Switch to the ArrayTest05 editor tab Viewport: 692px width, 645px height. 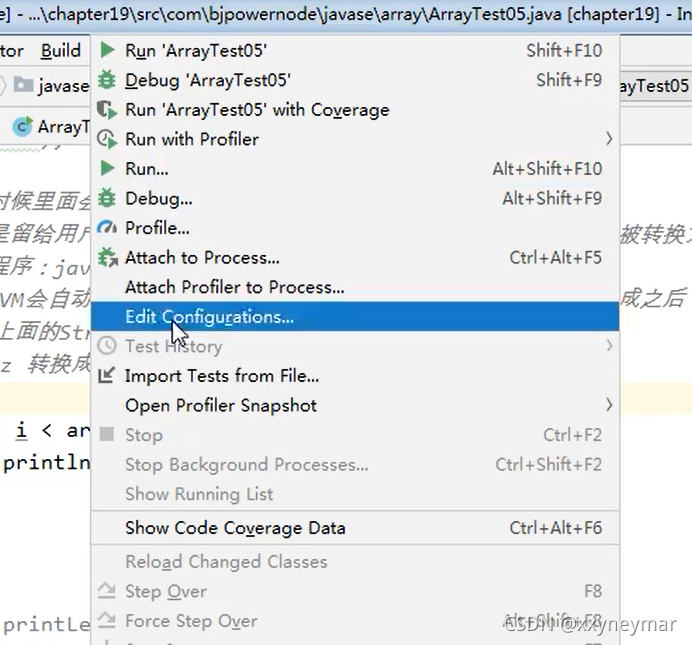point(51,127)
